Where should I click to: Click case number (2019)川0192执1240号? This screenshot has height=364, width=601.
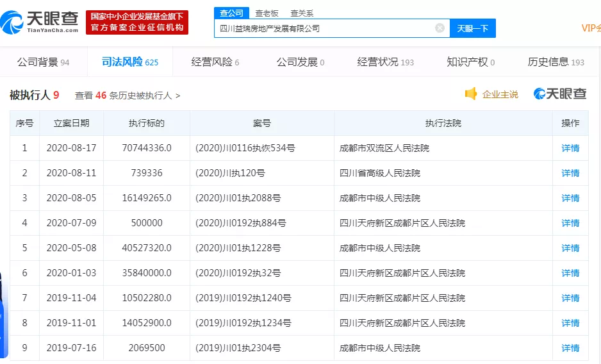[243, 297]
